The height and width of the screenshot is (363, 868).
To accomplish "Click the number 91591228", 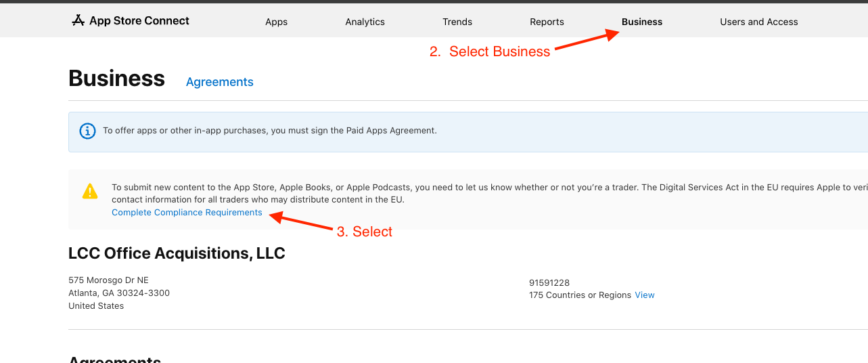I will 549,283.
